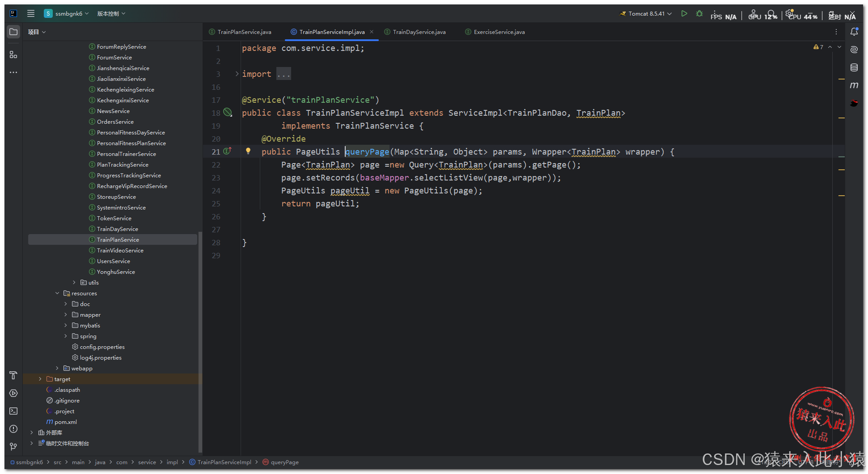Open the Structure tool window
868x474 pixels.
pyautogui.click(x=13, y=55)
